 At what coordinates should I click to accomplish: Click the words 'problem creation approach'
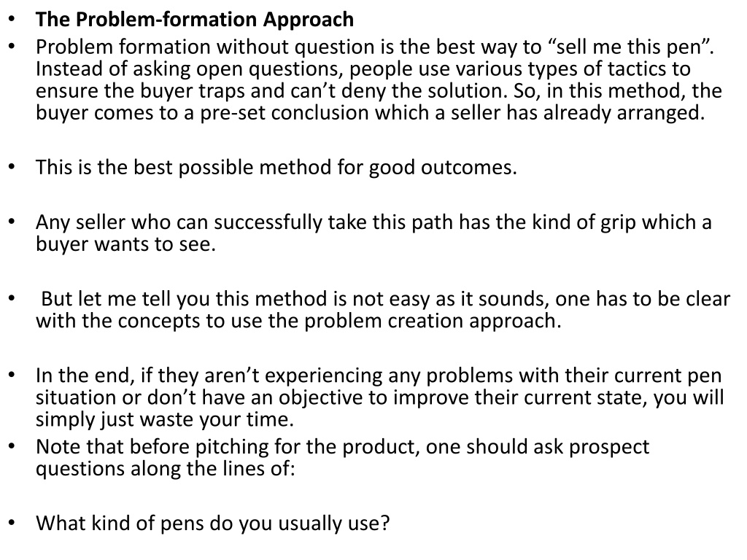(x=432, y=321)
